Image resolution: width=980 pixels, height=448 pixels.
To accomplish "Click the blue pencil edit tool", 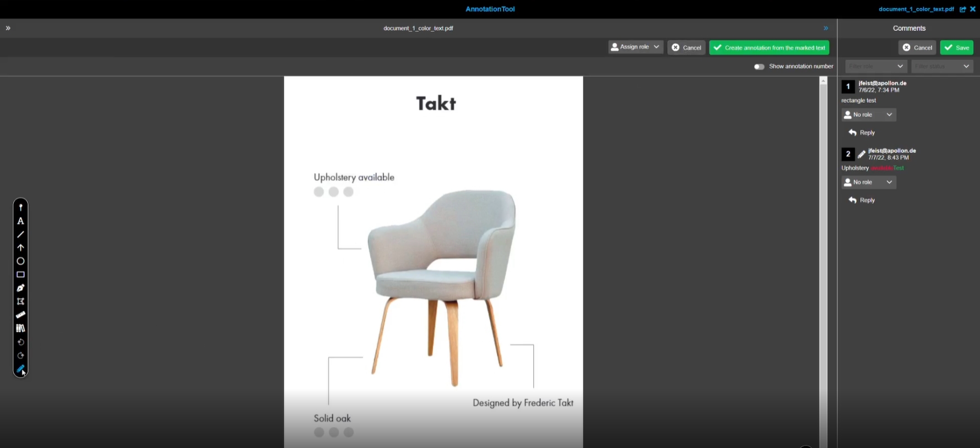I will (x=20, y=369).
